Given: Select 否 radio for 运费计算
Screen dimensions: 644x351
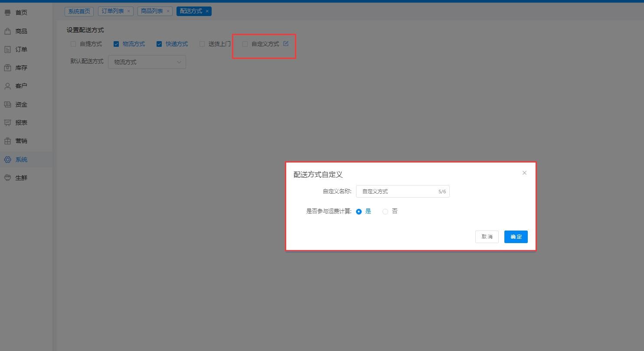Looking at the screenshot, I should point(385,212).
